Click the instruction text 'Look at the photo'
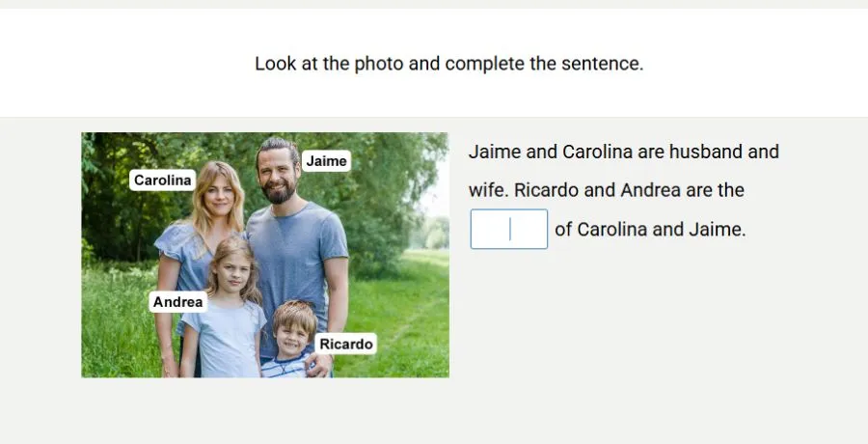 pos(328,64)
